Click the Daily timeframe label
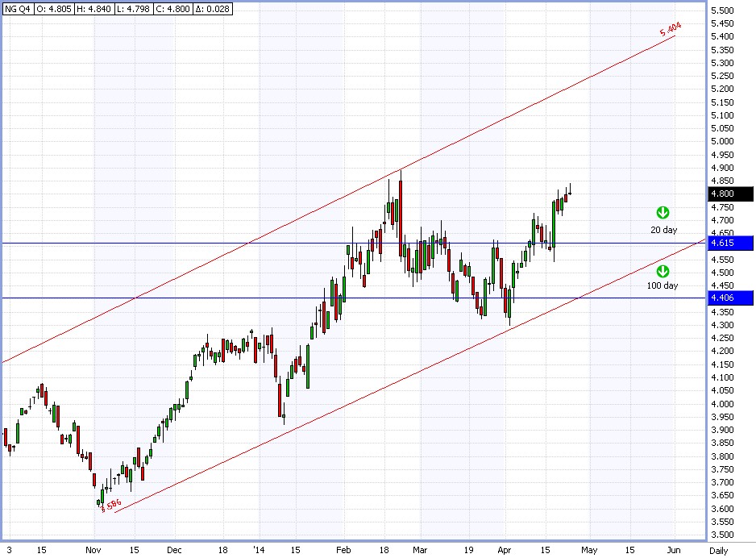Screen dimensions: 756x558 pos(718,551)
